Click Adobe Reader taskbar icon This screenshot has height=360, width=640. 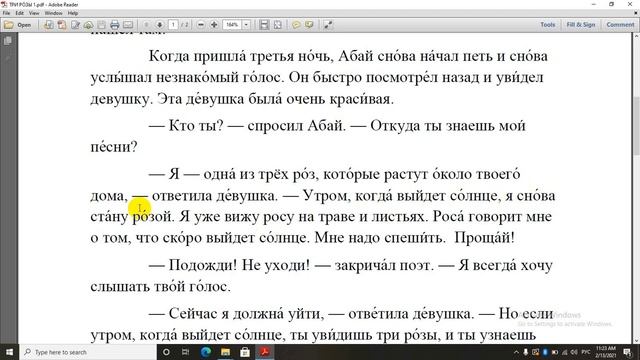tap(264, 352)
